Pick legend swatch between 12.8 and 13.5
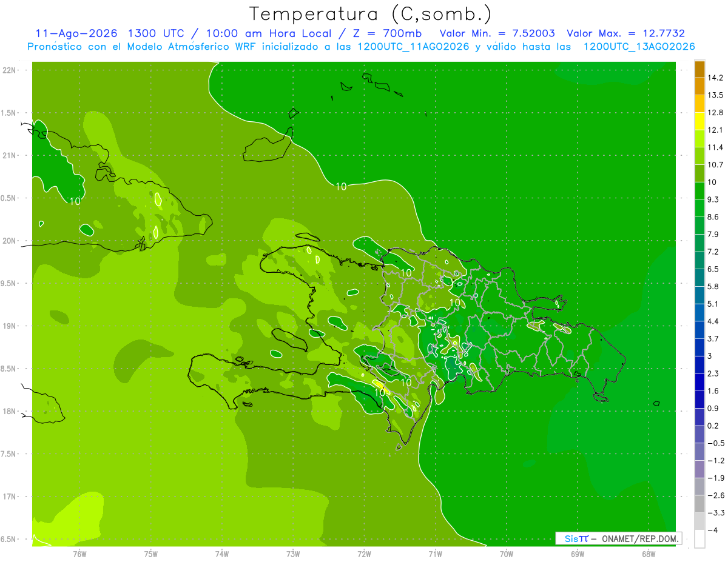Image resolution: width=728 pixels, height=562 pixels. coord(699,104)
